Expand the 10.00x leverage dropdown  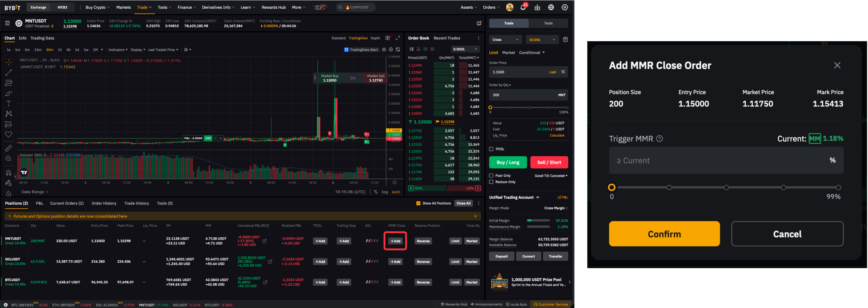pos(542,40)
